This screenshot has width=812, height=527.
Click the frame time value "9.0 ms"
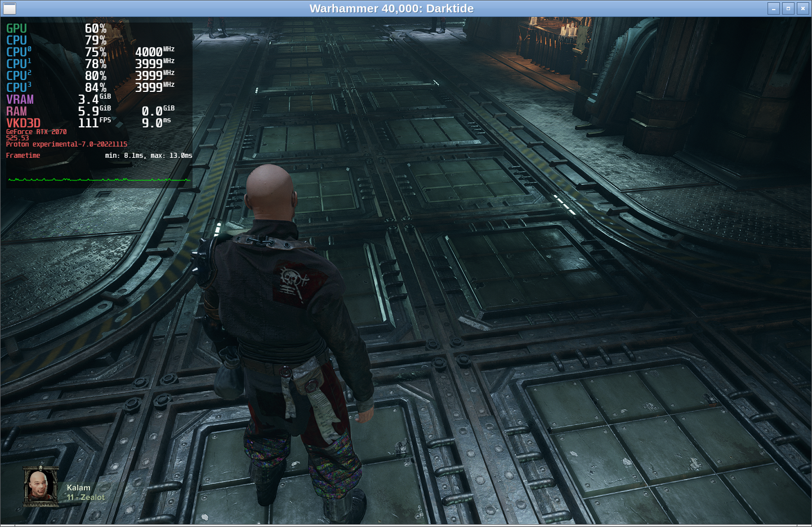pos(156,123)
